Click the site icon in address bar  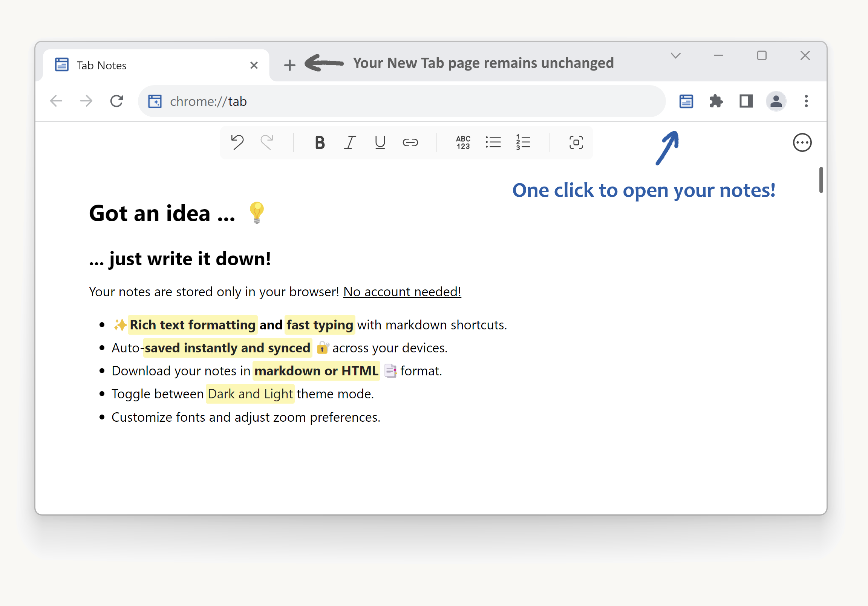[x=155, y=101]
